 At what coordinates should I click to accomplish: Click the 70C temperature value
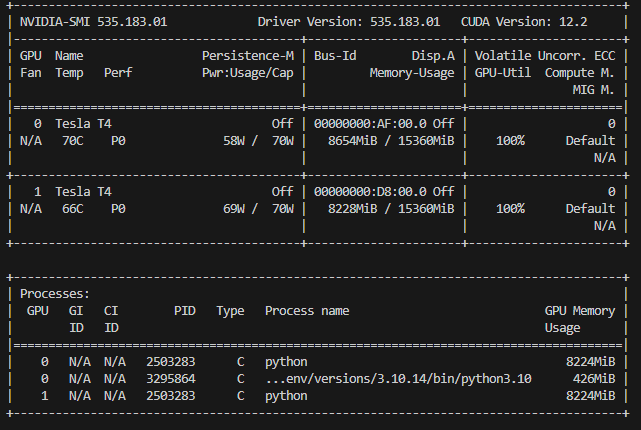(73, 141)
